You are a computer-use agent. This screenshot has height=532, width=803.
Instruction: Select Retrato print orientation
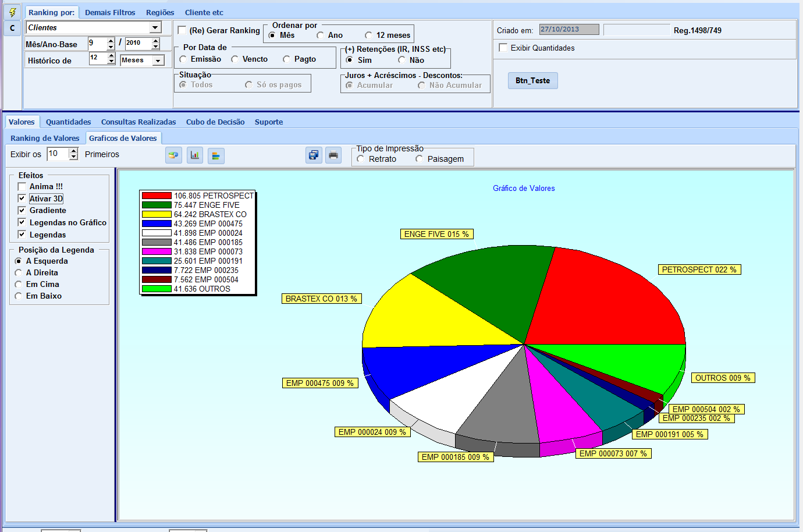[x=361, y=159]
